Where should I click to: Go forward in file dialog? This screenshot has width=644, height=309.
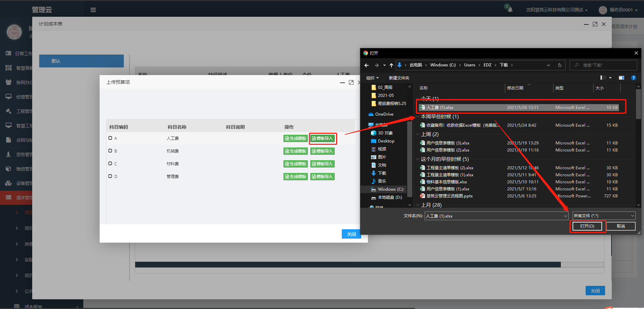tap(376, 65)
